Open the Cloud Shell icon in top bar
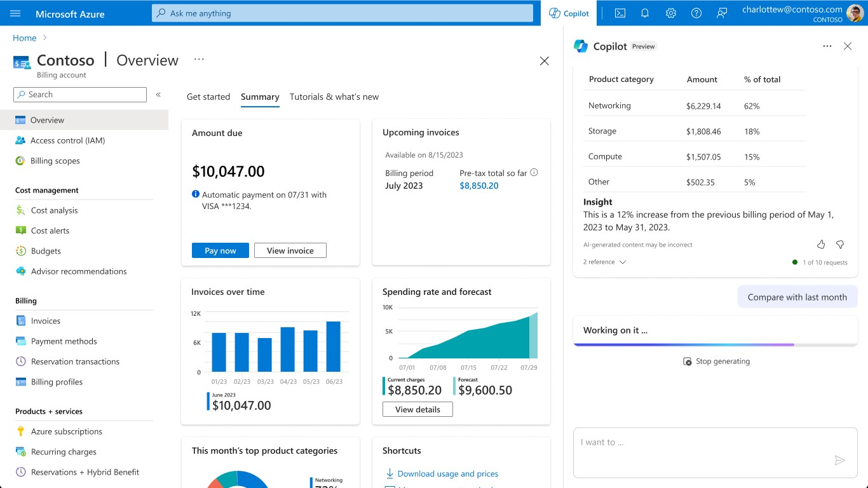This screenshot has width=868, height=488. point(620,13)
